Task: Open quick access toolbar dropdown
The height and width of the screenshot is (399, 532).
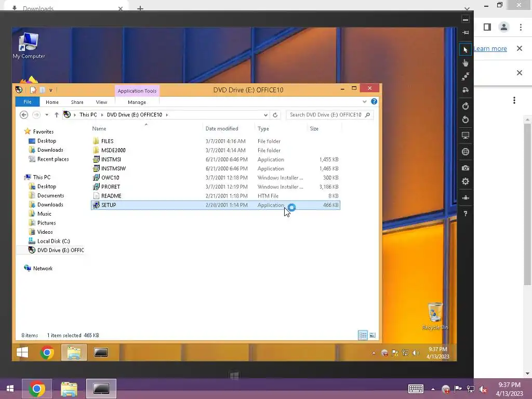Action: [x=50, y=90]
